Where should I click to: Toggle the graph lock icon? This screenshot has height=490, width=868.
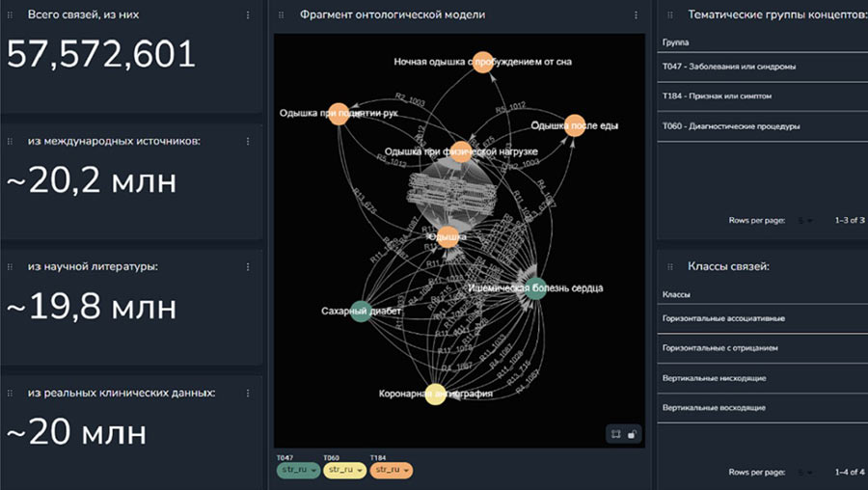tap(633, 434)
